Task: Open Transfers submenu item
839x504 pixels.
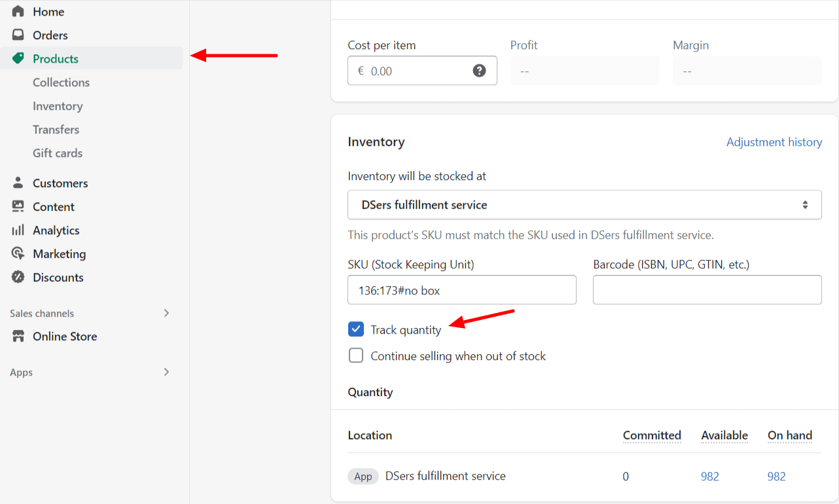Action: [56, 130]
